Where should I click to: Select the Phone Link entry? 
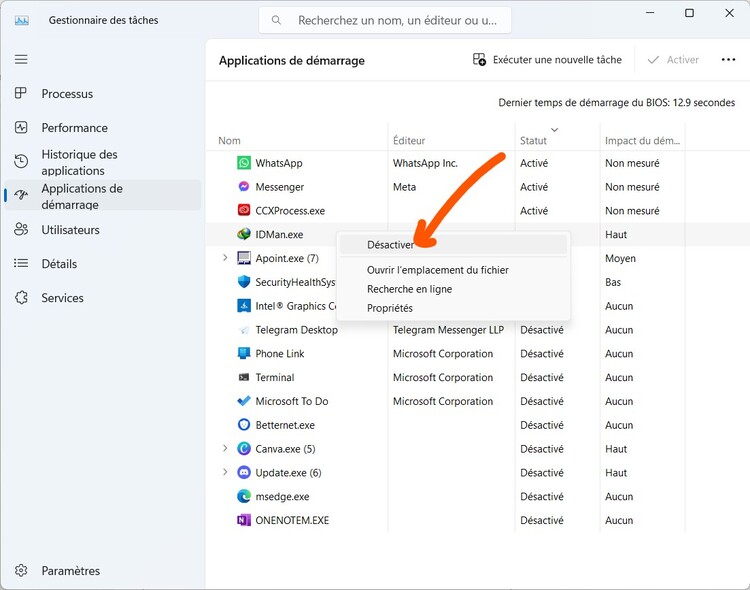280,354
